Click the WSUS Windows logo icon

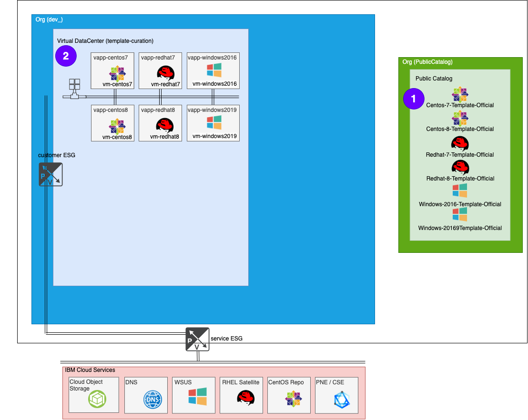click(x=197, y=396)
